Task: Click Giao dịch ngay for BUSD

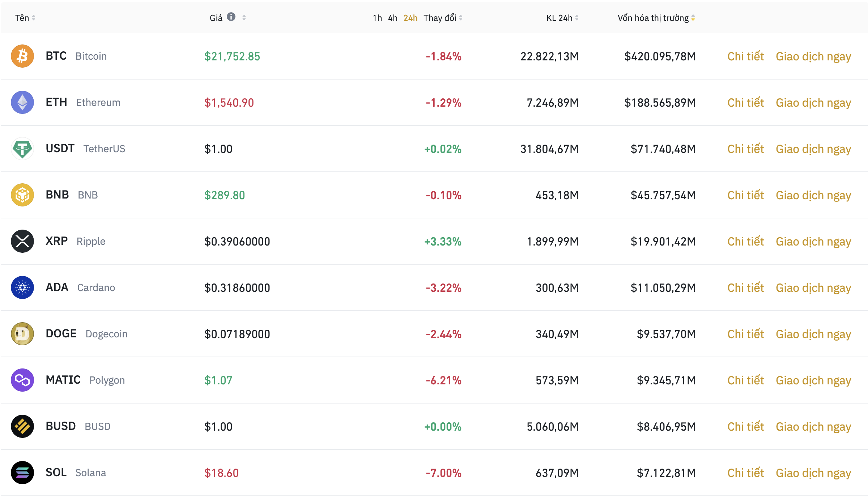Action: pyautogui.click(x=813, y=427)
